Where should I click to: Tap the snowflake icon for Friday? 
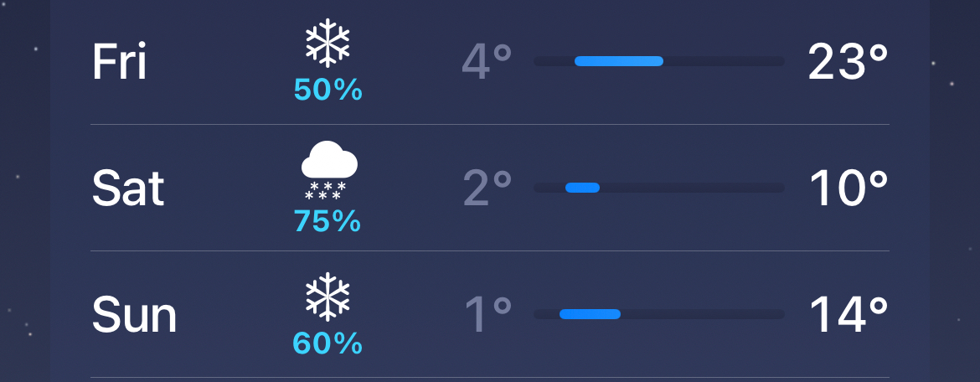328,43
